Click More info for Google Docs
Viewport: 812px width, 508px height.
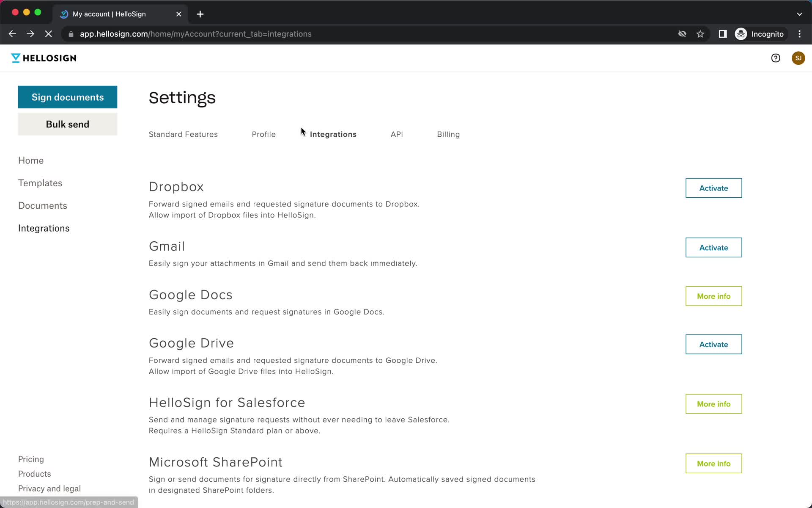coord(714,296)
